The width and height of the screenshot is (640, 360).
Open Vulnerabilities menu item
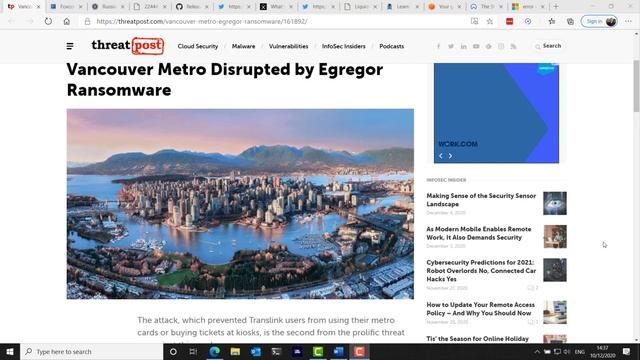(x=289, y=47)
